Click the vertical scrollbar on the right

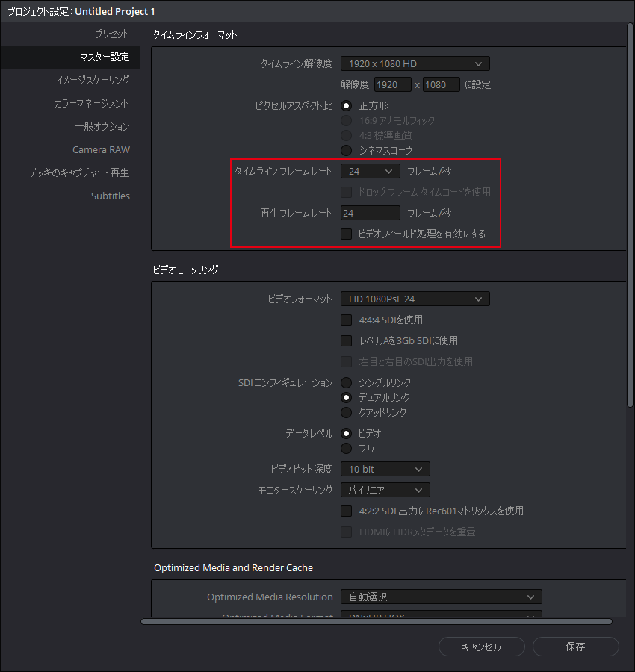click(630, 214)
